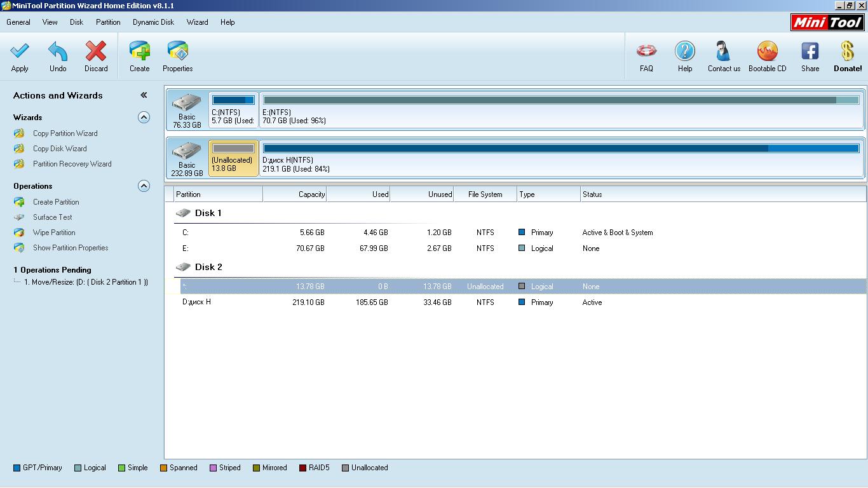The width and height of the screenshot is (868, 488).
Task: Open Help question mark icon
Action: pos(685,51)
